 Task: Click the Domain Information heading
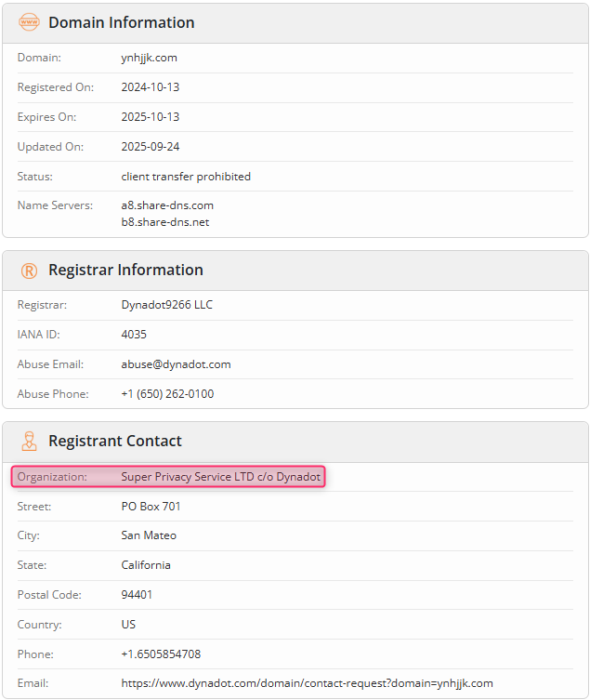coord(122,22)
